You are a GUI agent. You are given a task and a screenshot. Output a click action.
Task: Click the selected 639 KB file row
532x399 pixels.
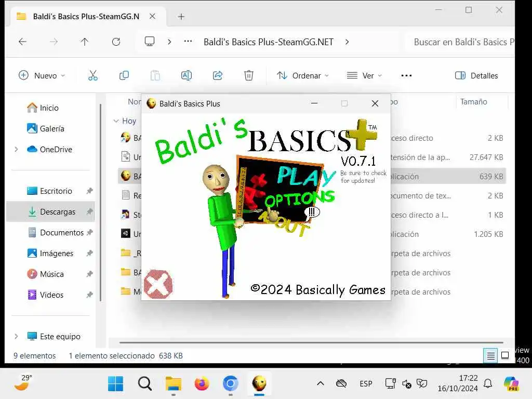(312, 177)
